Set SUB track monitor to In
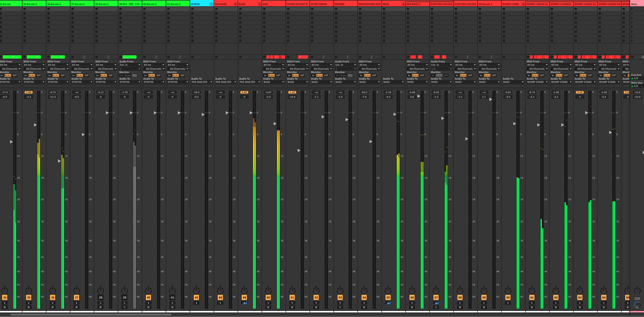 pyautogui.click(x=265, y=75)
